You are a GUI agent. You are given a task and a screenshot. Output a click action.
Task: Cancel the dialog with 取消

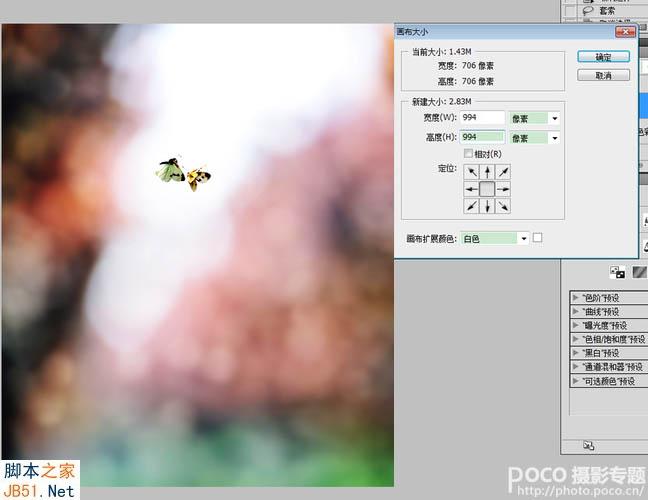[603, 75]
